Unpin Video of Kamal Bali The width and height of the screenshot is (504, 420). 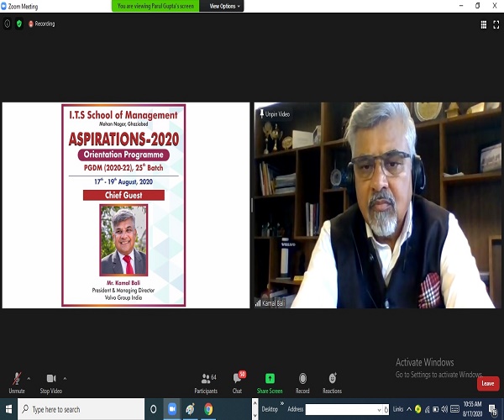pyautogui.click(x=276, y=114)
